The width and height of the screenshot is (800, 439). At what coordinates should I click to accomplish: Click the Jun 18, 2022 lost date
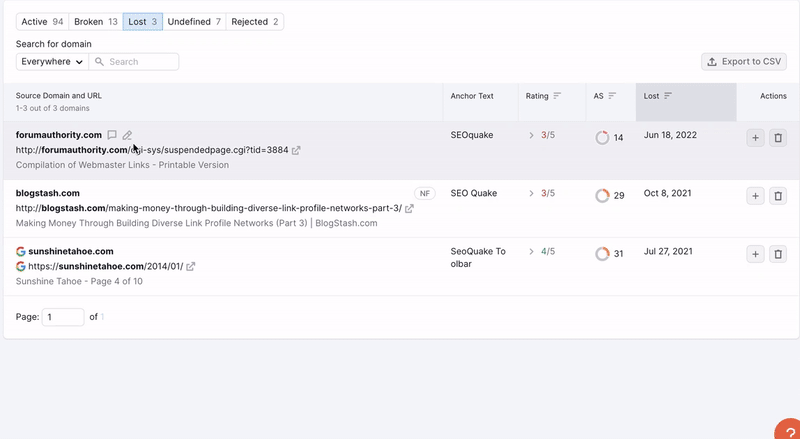point(670,135)
